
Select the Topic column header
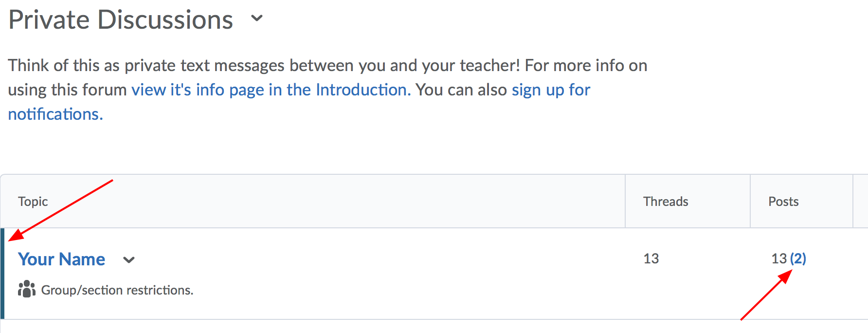click(x=33, y=202)
